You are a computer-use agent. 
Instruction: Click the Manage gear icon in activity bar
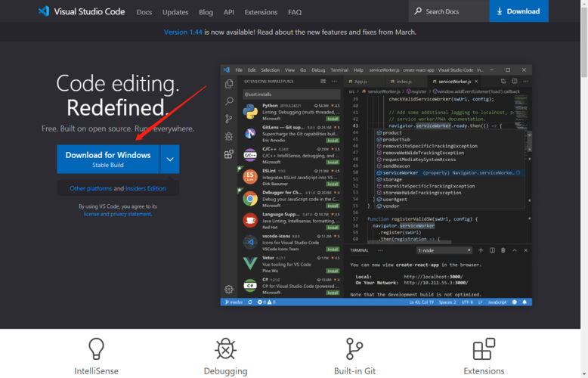pyautogui.click(x=229, y=289)
